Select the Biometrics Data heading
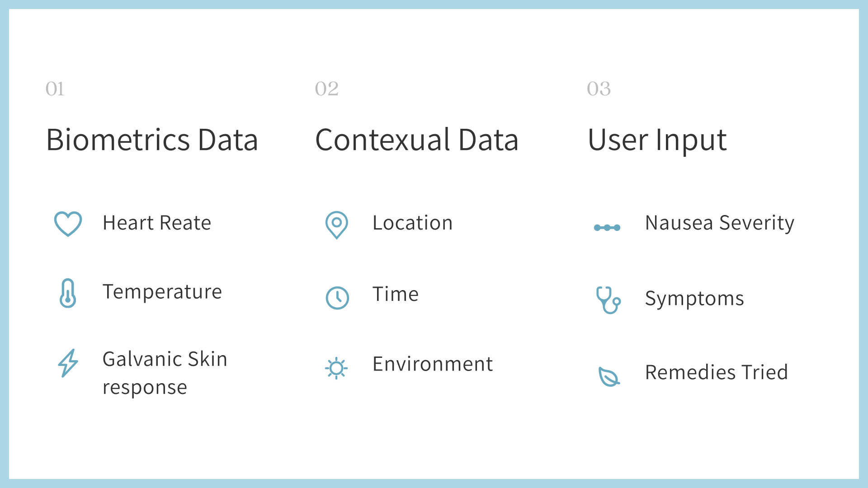 152,140
